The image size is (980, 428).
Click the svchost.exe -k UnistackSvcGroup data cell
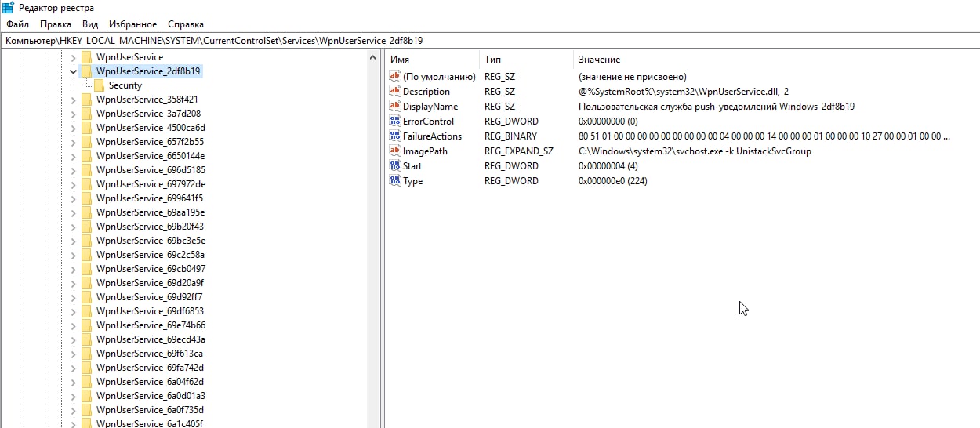pos(695,151)
